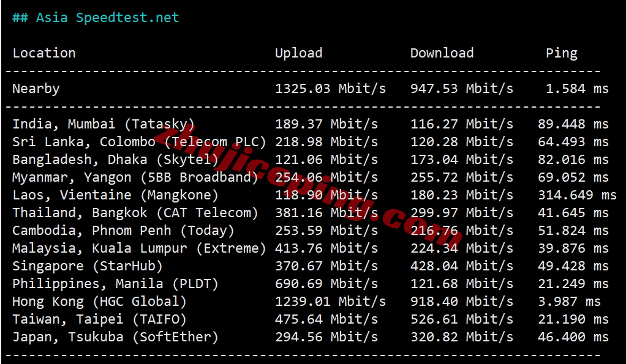Click Cambodia upload value 253.59 Mbit/s
This screenshot has height=364, width=626.
(326, 231)
